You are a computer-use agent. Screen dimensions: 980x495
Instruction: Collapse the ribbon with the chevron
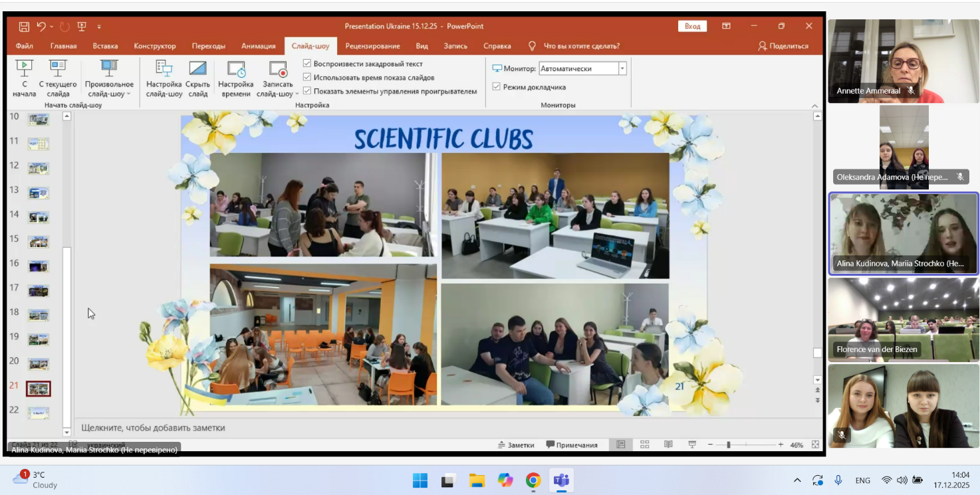(815, 106)
